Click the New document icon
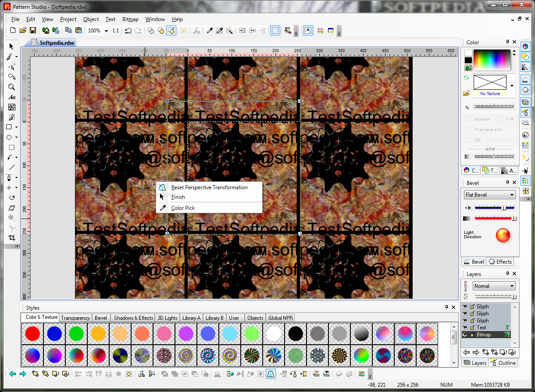This screenshot has height=392, width=535. tap(13, 30)
